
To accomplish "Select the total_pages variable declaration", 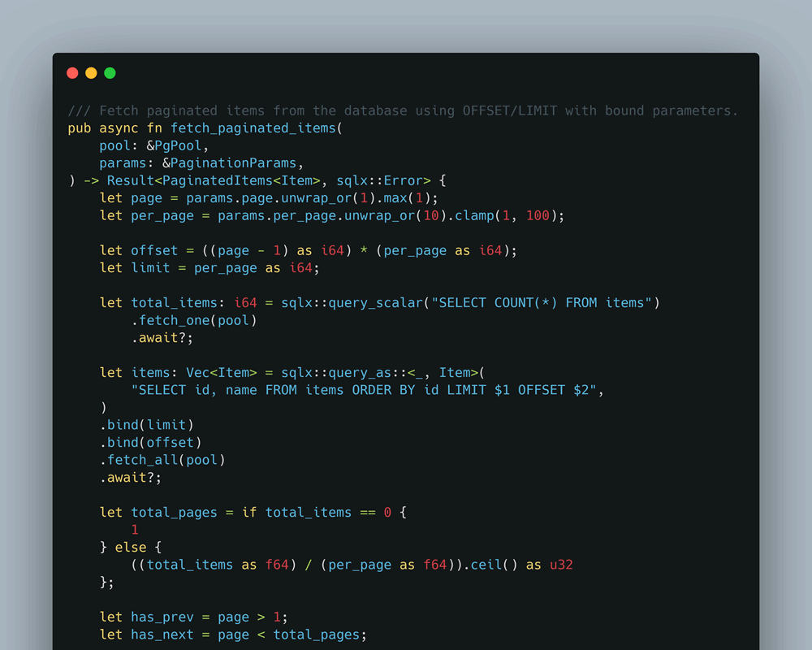I will coord(174,512).
